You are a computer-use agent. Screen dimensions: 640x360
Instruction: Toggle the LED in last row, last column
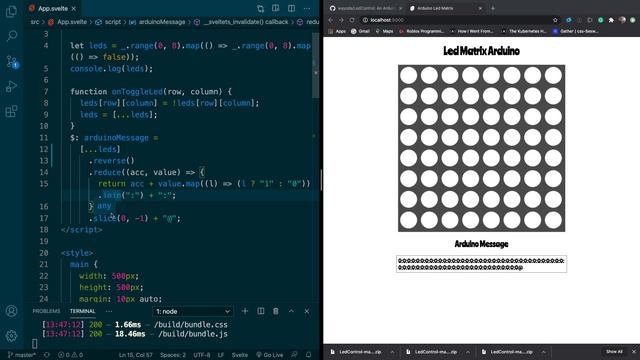[x=553, y=220]
